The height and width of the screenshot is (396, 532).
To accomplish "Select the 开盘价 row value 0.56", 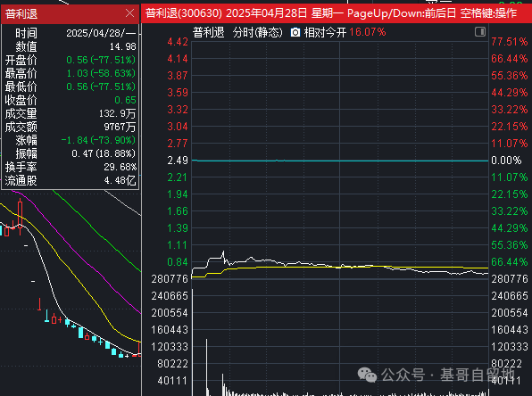I will (101, 60).
